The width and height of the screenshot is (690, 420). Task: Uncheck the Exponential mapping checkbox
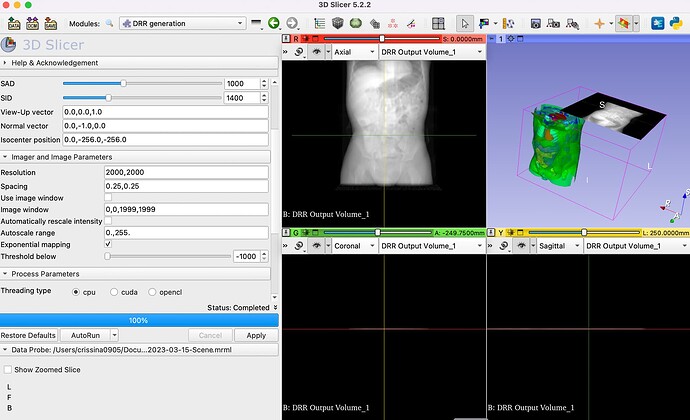pyautogui.click(x=108, y=244)
